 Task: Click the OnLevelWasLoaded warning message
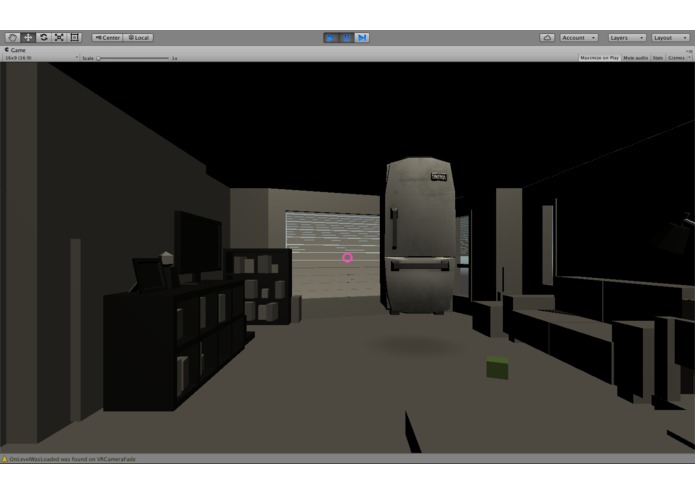pos(73,459)
